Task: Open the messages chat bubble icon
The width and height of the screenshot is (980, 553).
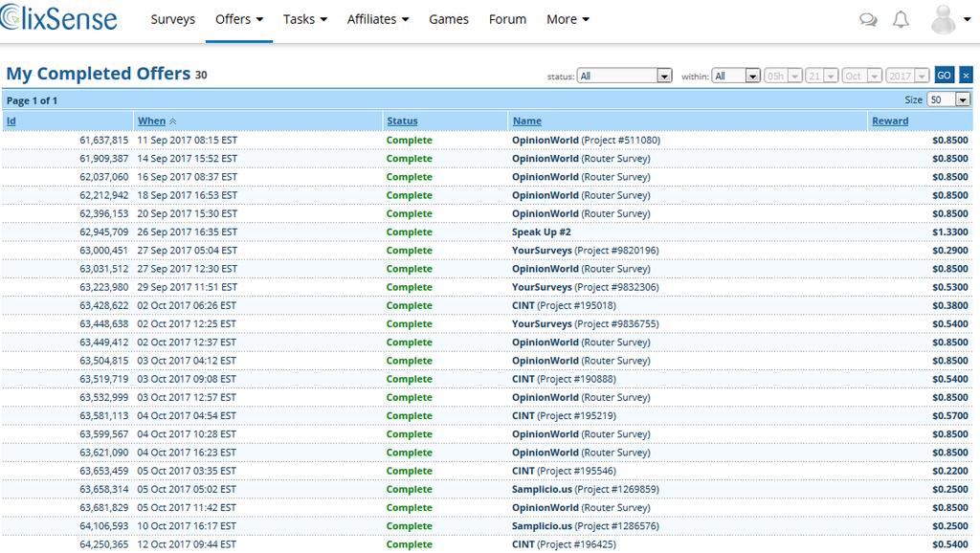Action: 868,20
